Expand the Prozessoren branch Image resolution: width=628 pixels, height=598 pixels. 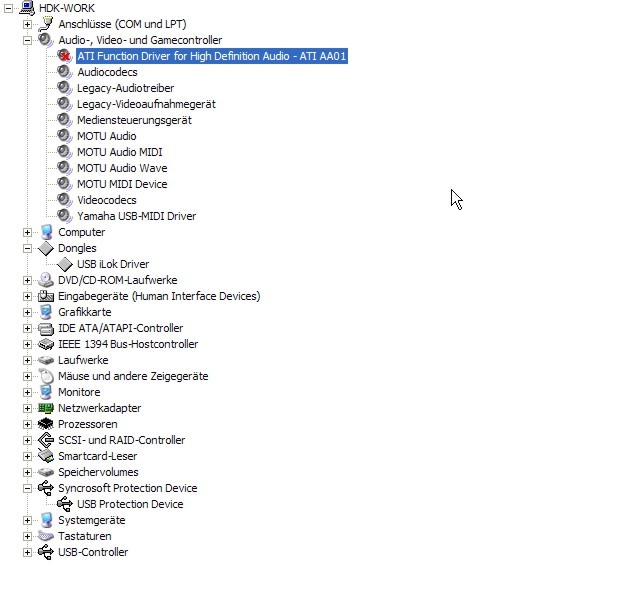coord(27,425)
